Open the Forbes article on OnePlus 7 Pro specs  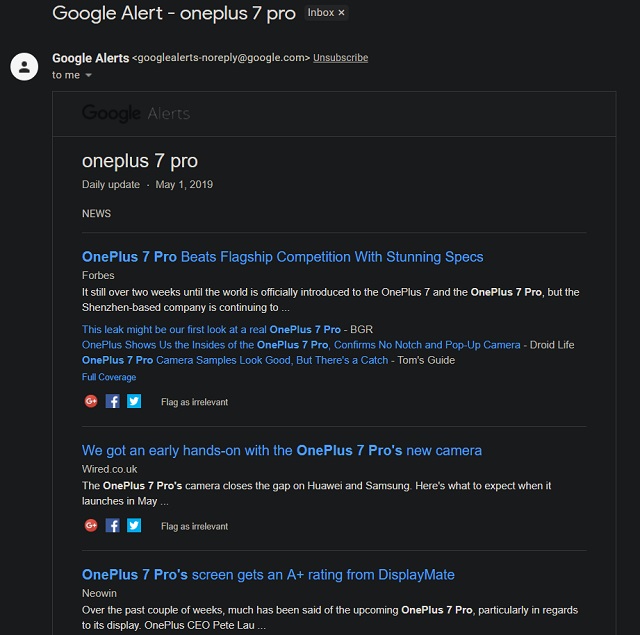click(282, 257)
